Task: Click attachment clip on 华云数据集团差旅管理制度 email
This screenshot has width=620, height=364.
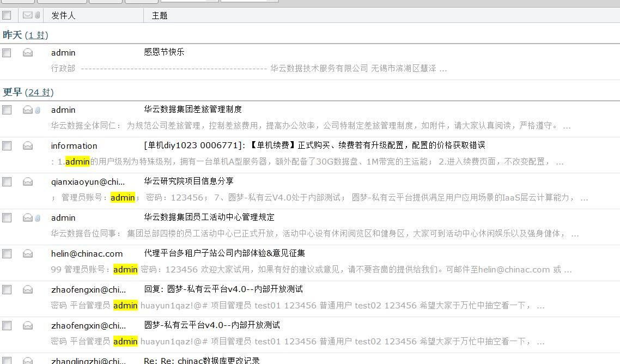Action: (38, 110)
